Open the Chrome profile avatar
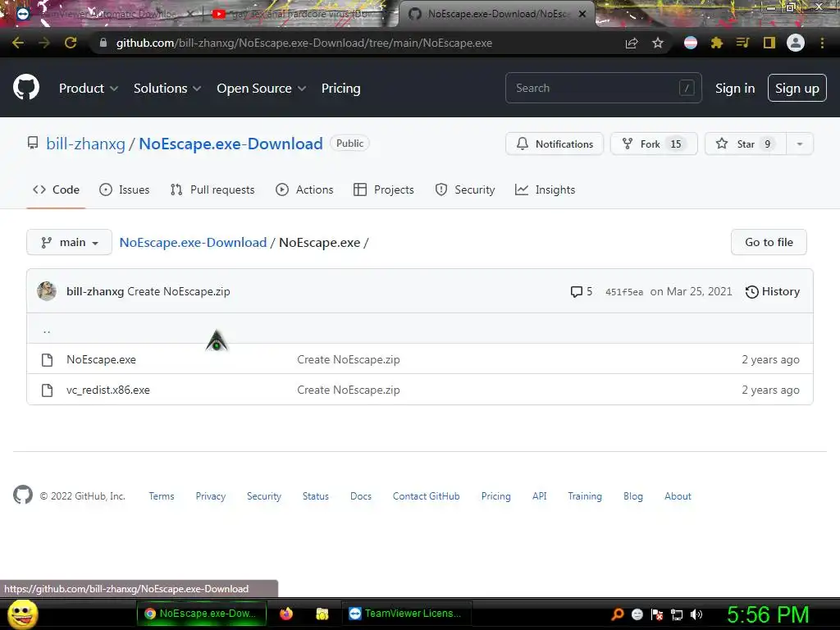 click(795, 43)
